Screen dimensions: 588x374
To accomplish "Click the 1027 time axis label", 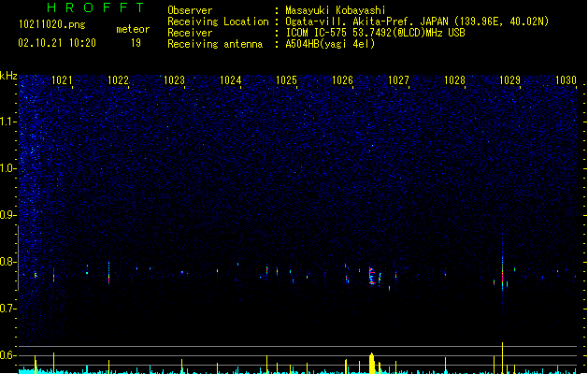I will click(x=398, y=80).
